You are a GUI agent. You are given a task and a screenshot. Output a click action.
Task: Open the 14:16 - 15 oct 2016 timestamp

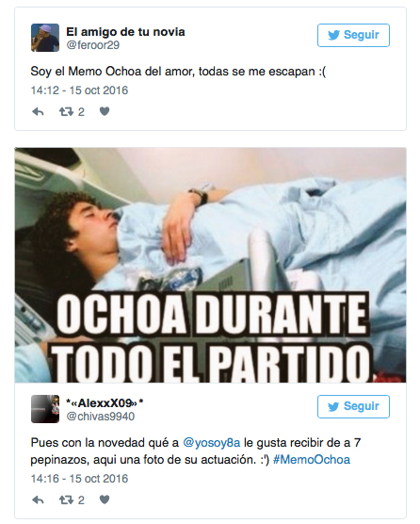(x=79, y=479)
